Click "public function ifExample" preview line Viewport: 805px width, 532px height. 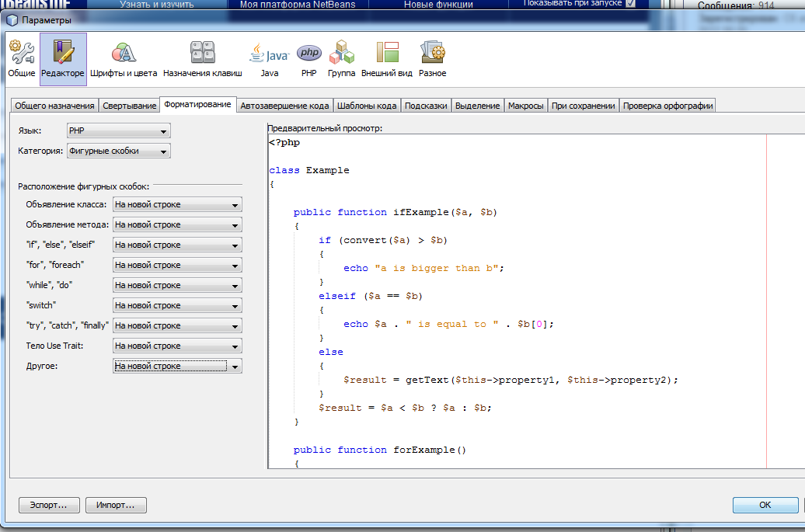(396, 212)
